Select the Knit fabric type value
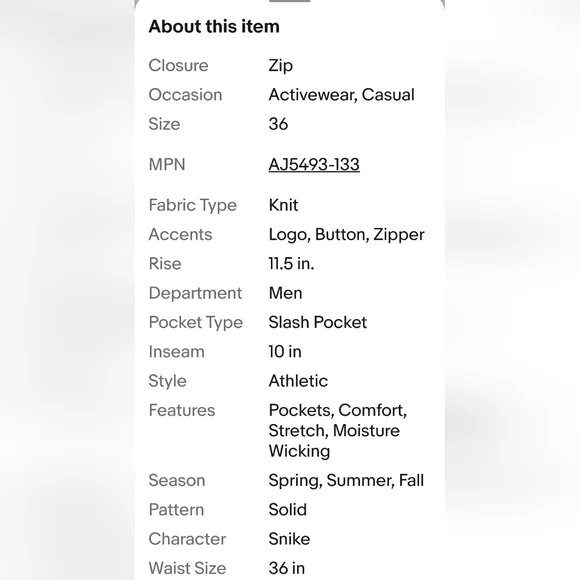Image resolution: width=580 pixels, height=580 pixels. coord(283,205)
